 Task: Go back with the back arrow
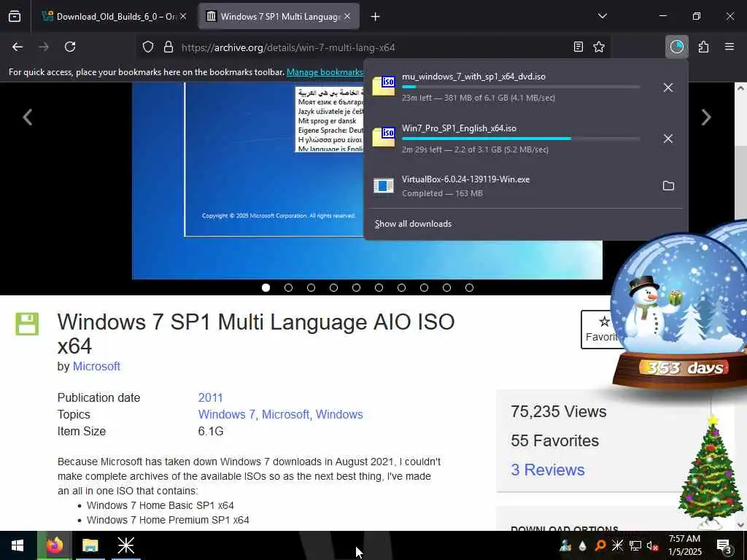pos(18,47)
